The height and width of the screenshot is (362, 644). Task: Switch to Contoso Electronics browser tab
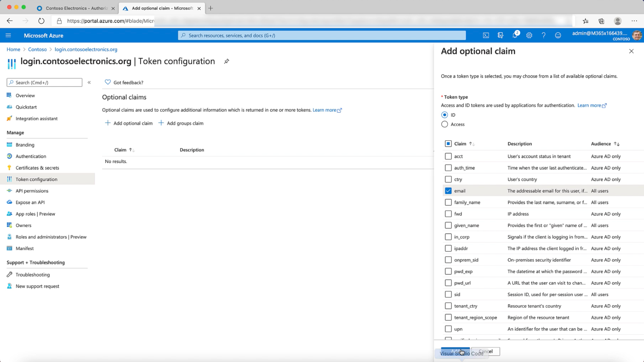[76, 8]
